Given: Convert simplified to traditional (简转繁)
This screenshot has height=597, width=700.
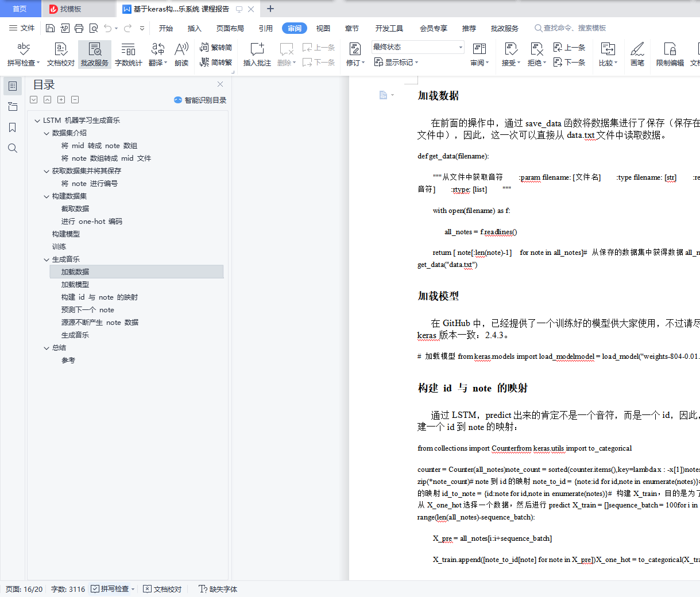Looking at the screenshot, I should click(x=216, y=62).
